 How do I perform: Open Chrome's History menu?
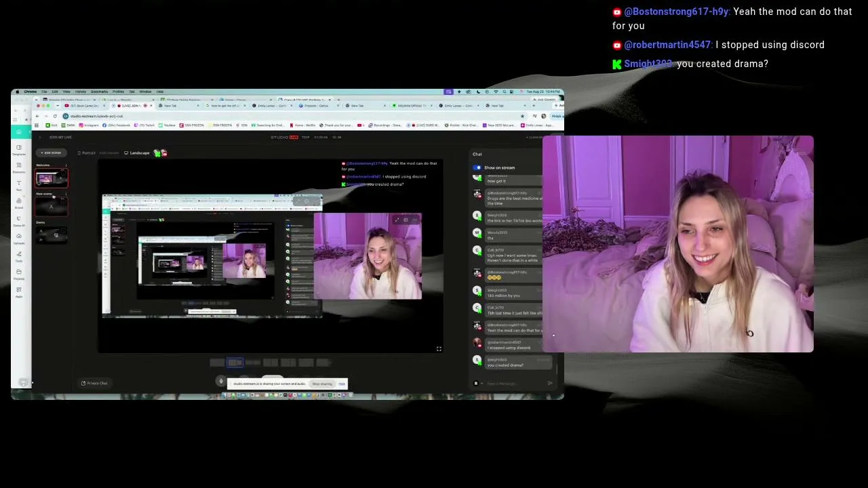pos(81,91)
